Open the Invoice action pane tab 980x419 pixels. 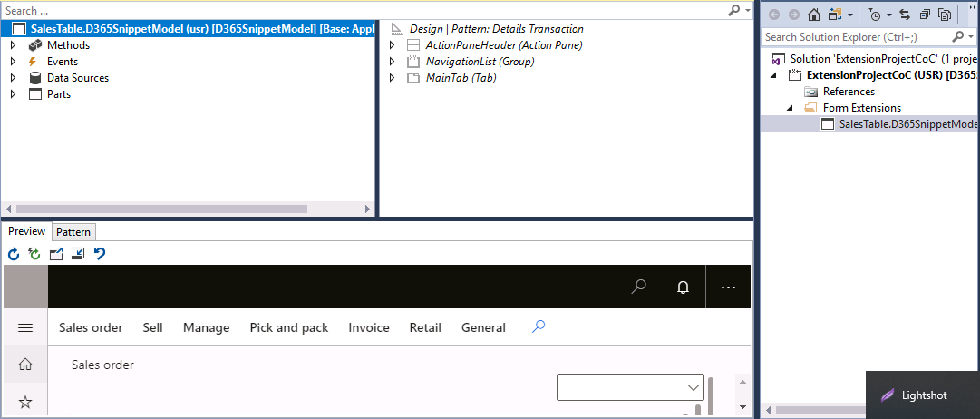369,327
